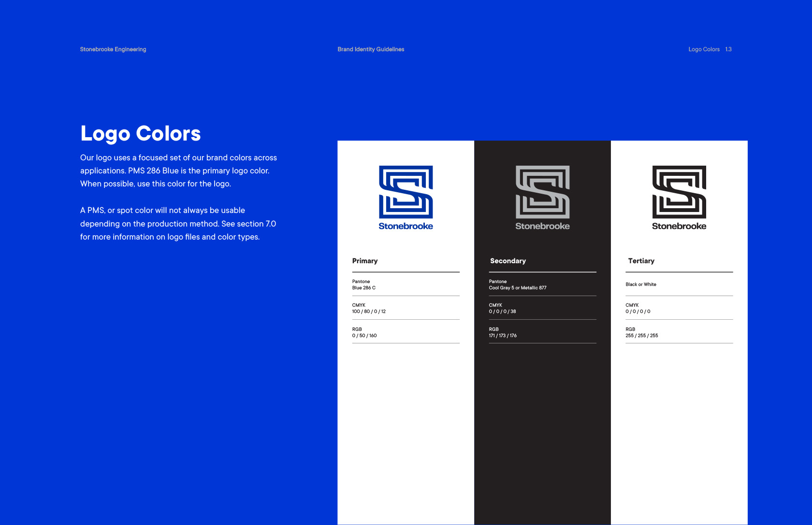The height and width of the screenshot is (525, 812).
Task: Click the Logo Colors 1.3 page label
Action: [x=710, y=49]
